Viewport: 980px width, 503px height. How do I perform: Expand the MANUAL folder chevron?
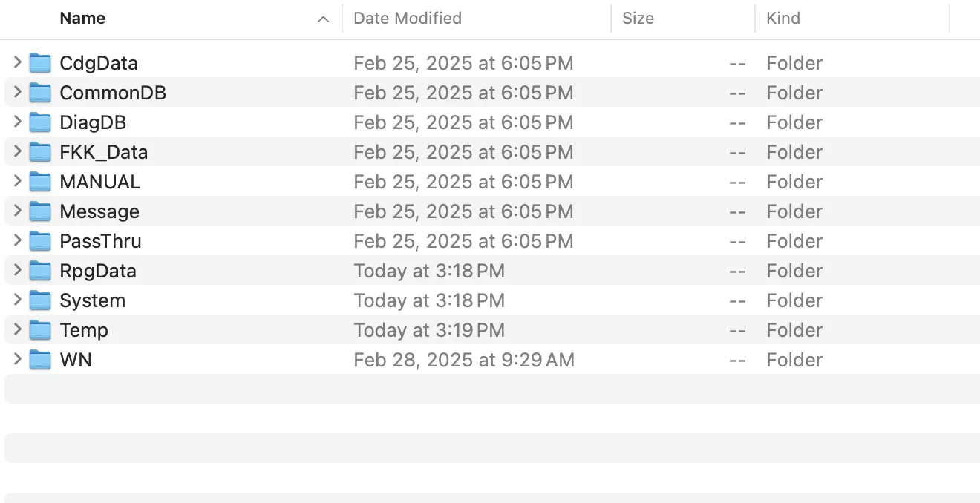point(18,182)
